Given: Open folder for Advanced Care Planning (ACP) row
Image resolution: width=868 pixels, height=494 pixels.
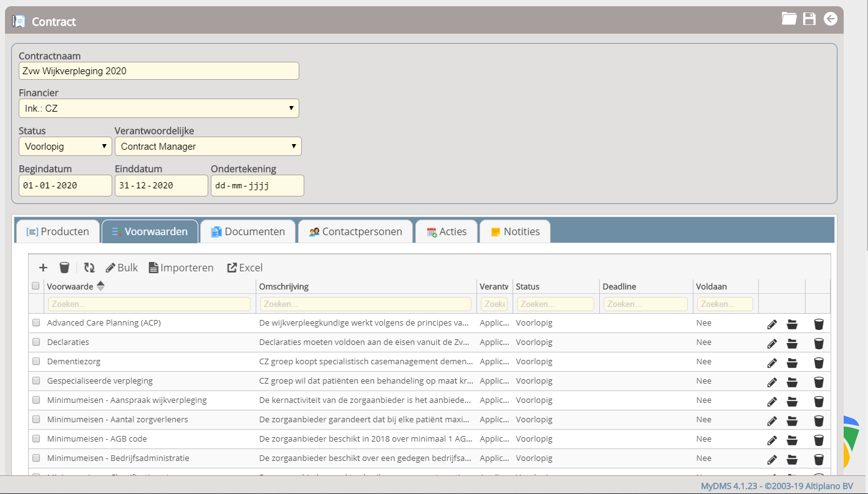Looking at the screenshot, I should [792, 324].
